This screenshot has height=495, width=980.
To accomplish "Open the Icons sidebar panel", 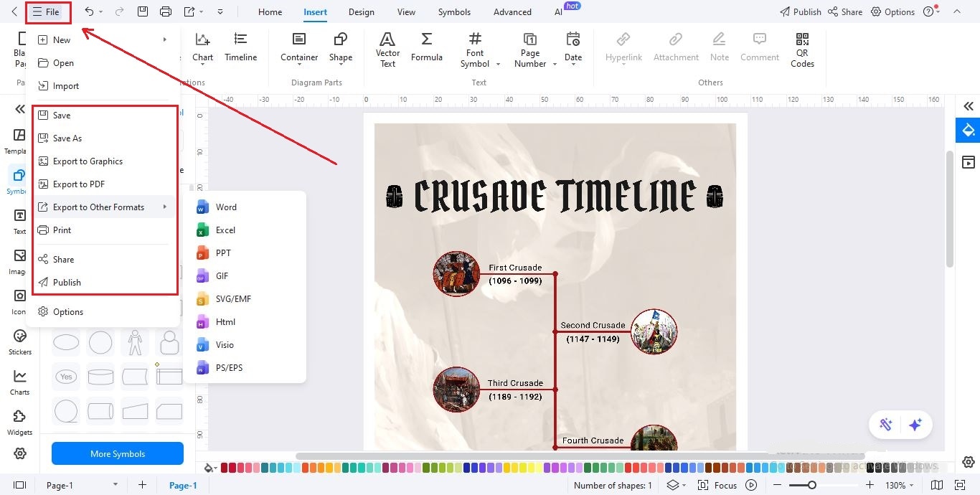I will (x=19, y=301).
